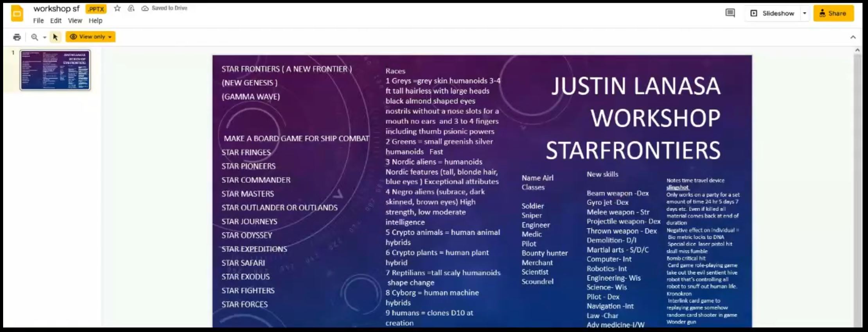Click the move to Drive folder icon
The image size is (868, 332).
point(131,8)
